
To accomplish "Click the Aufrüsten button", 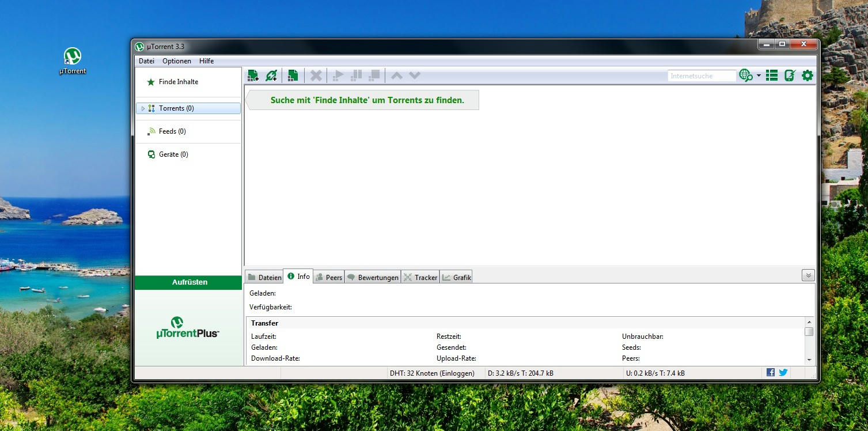I will coord(188,282).
